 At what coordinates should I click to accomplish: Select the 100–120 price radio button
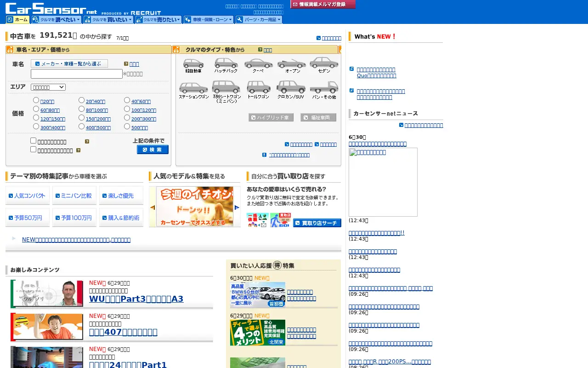point(127,109)
